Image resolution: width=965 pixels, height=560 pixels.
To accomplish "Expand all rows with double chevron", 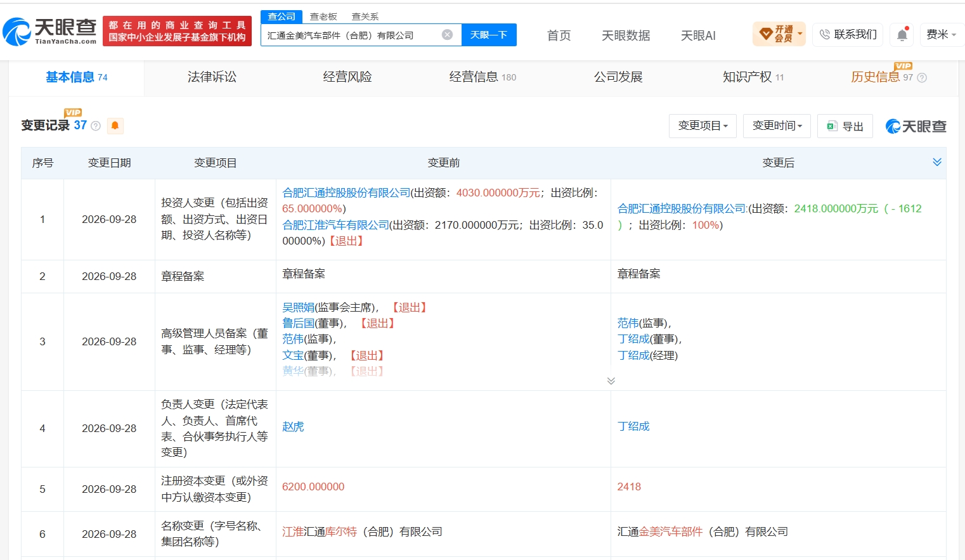I will 937,163.
